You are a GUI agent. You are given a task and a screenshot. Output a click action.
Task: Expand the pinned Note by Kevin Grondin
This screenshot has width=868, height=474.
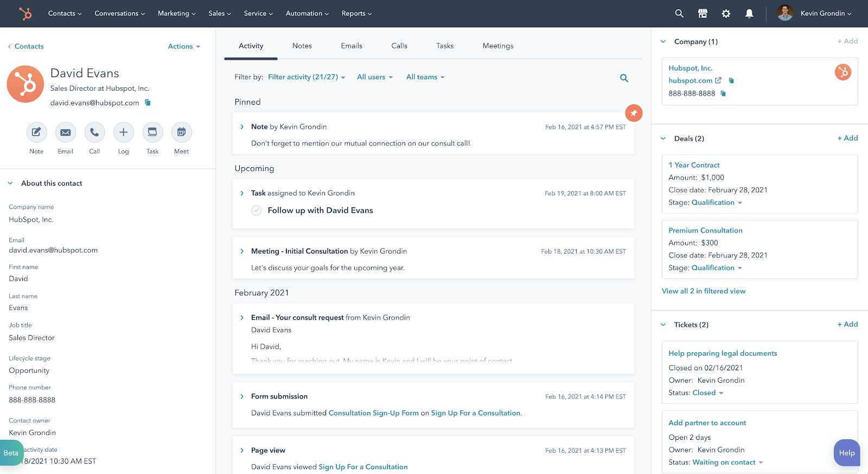(242, 127)
